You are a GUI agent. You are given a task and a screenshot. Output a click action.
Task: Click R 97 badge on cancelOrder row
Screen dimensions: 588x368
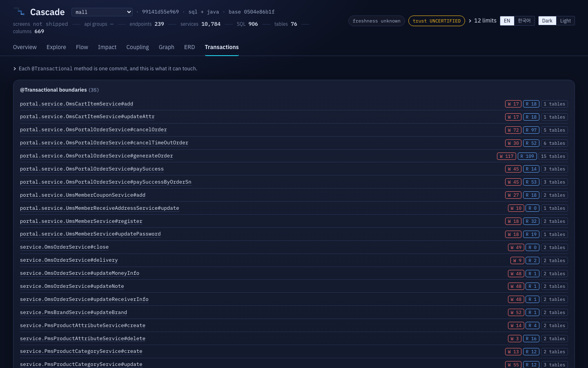point(531,130)
